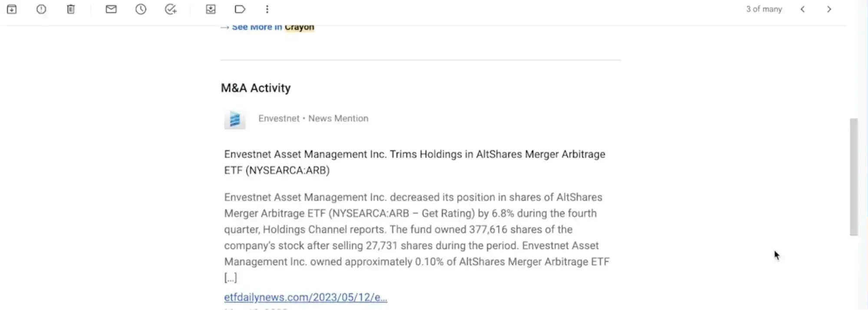Open the etfdailynews.com article link
The width and height of the screenshot is (868, 310).
click(305, 297)
